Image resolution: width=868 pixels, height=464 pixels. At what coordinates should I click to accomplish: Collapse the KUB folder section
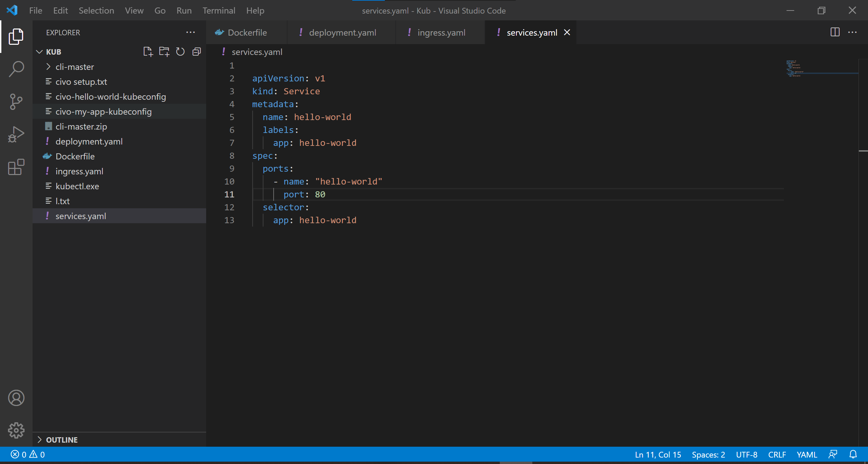(39, 52)
